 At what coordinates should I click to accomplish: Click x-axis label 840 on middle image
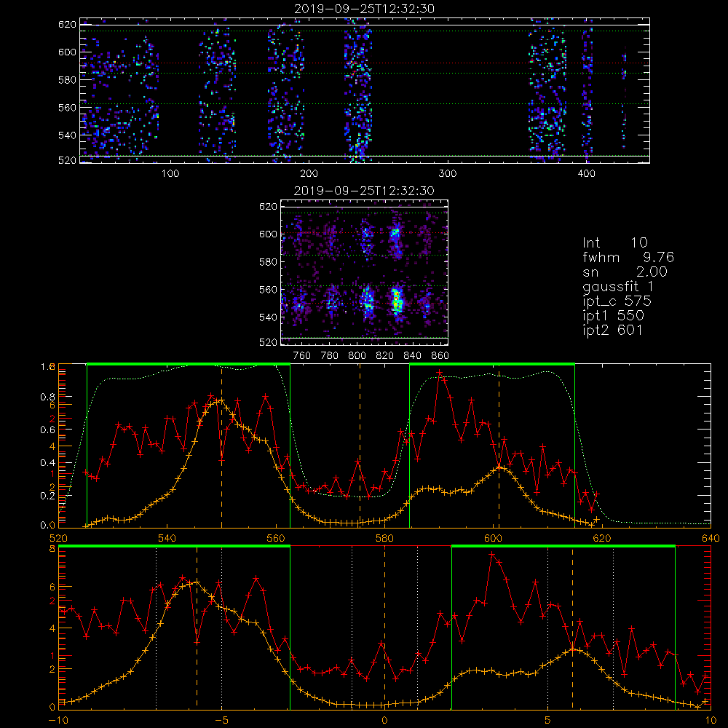pos(412,356)
